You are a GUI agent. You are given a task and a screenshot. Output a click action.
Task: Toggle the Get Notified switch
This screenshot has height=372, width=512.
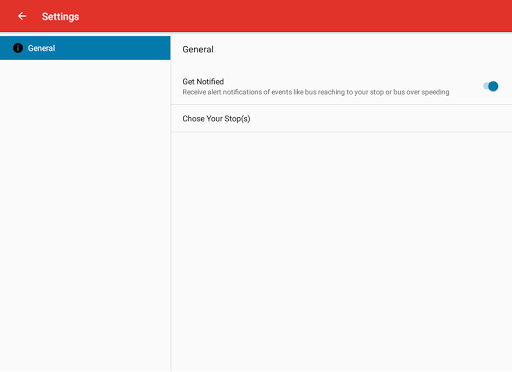point(490,86)
